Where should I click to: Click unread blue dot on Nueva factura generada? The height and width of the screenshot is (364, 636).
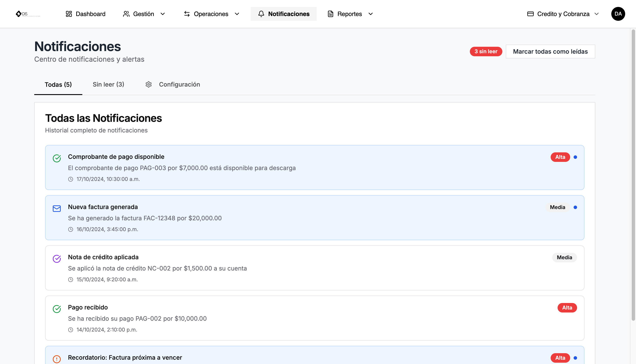click(575, 207)
